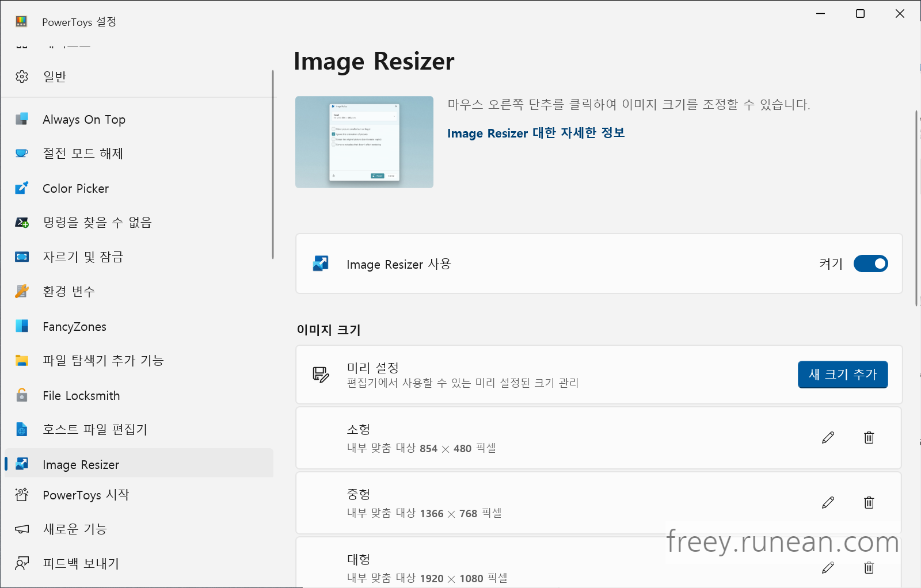Click the 새 크기 추가 button

(x=842, y=375)
